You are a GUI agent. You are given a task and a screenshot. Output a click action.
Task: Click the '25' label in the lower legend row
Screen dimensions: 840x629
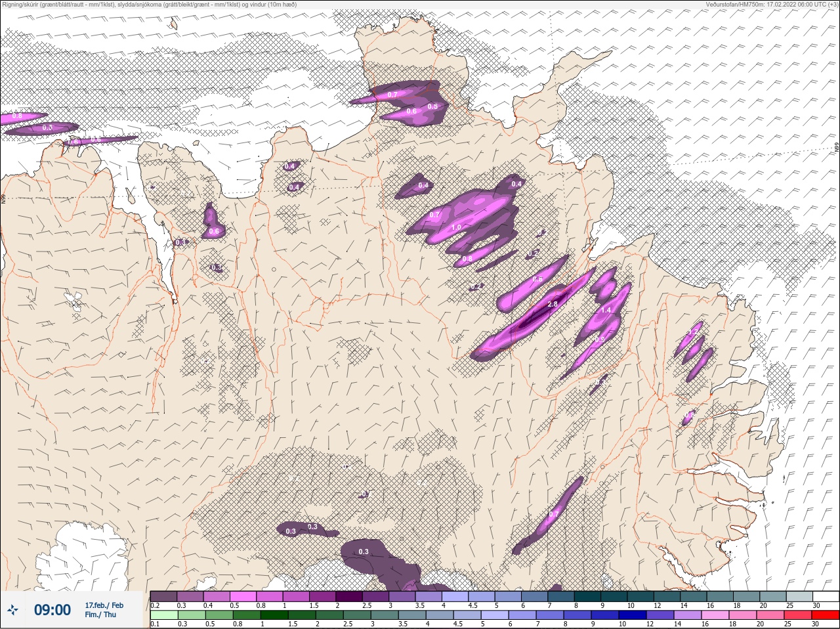pos(787,624)
